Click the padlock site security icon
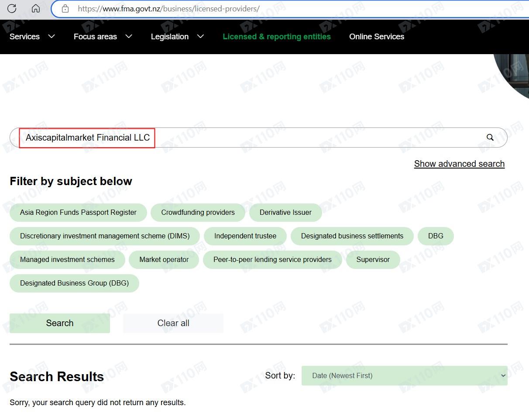Screen dimensions: 529x420 click(x=65, y=9)
